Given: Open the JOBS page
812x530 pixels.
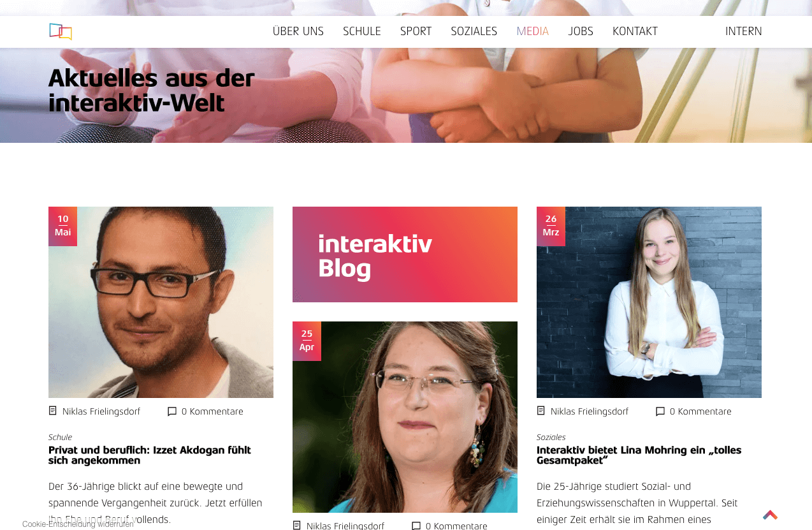Looking at the screenshot, I should [x=581, y=31].
